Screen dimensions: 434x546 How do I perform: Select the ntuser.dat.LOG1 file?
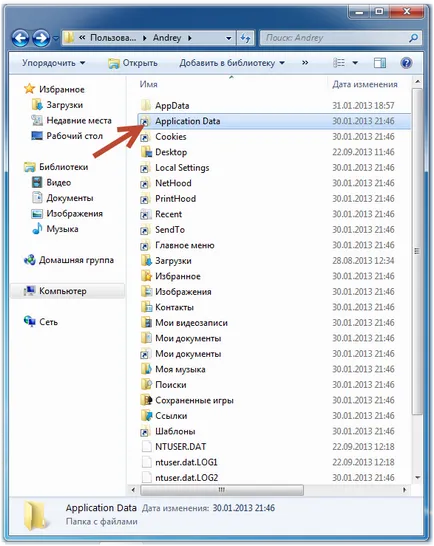(186, 462)
